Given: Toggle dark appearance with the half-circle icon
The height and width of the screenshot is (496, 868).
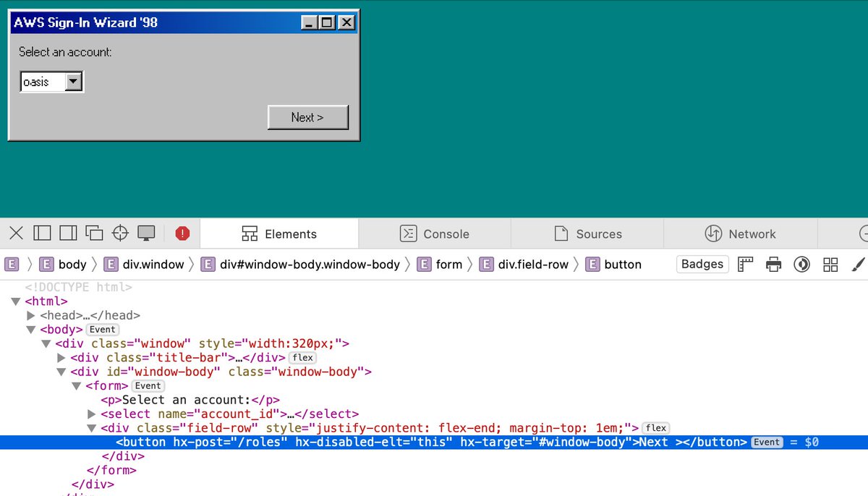Looking at the screenshot, I should click(801, 264).
